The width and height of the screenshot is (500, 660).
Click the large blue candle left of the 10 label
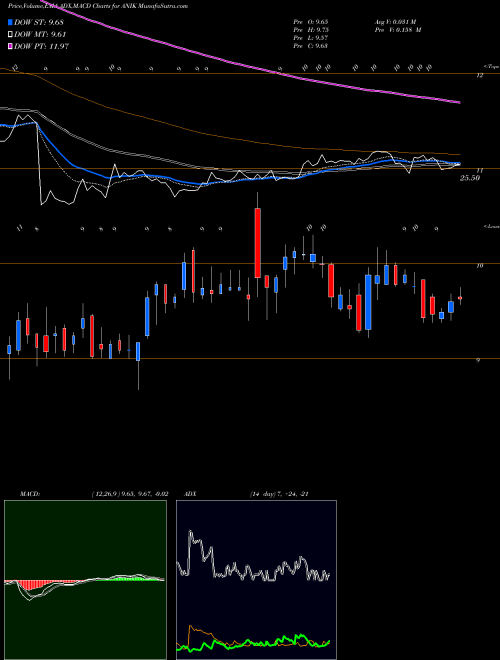(368, 302)
